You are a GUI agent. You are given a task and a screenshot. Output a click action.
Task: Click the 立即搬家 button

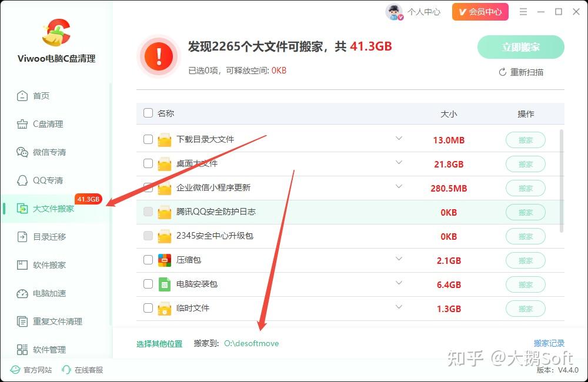(x=520, y=47)
